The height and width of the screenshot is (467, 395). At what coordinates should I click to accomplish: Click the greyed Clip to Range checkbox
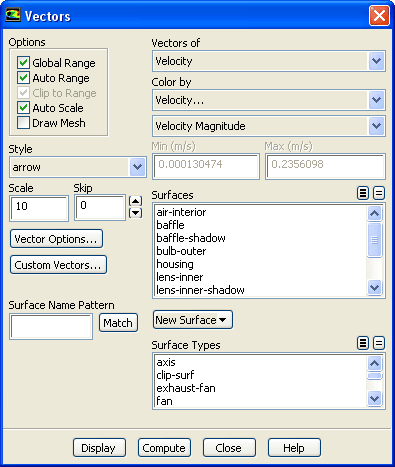tap(23, 93)
